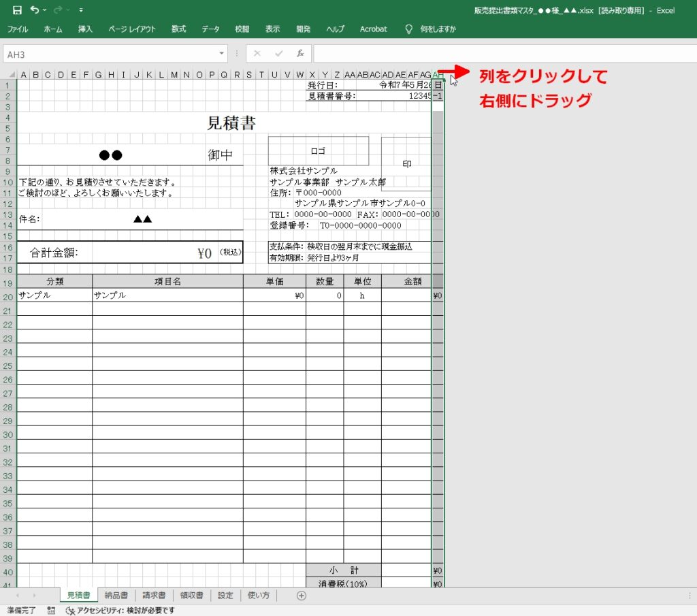Expand the Name Box dropdown arrow
Viewport: 697px width, 616px height.
pyautogui.click(x=221, y=54)
